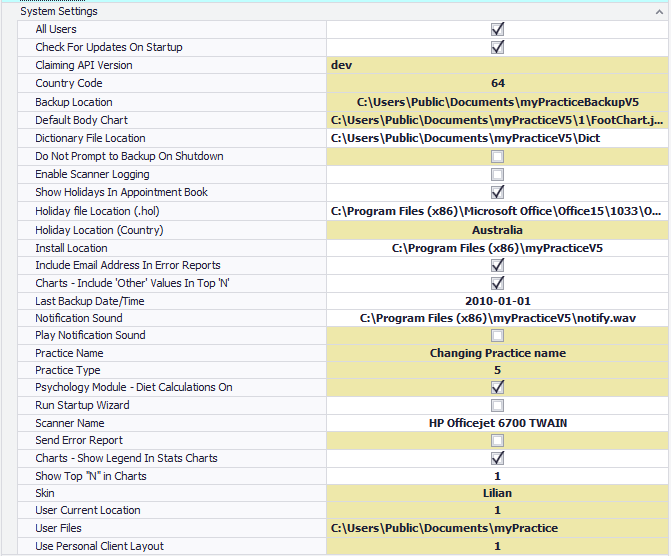Toggle Charts Show Legend In Stats Charts
Image resolution: width=671 pixels, height=556 pixels.
point(497,458)
